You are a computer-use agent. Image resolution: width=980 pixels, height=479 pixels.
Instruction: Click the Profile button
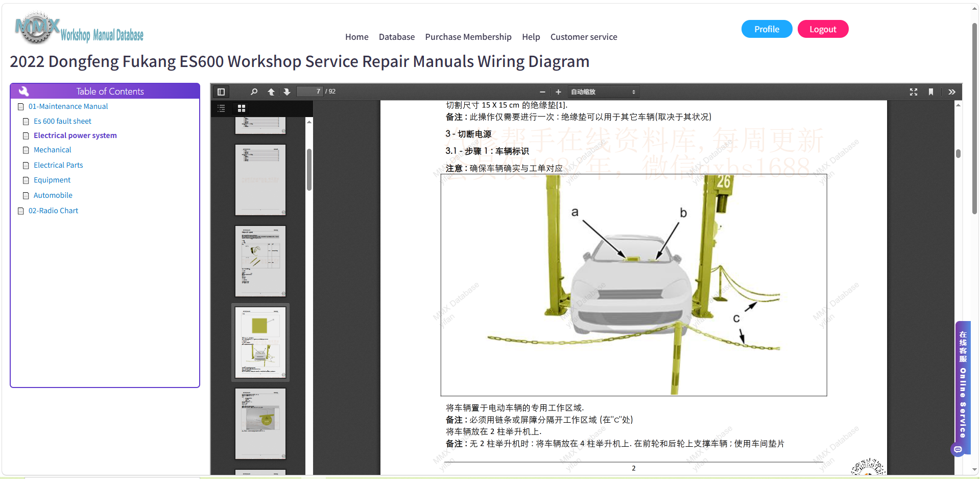tap(767, 29)
